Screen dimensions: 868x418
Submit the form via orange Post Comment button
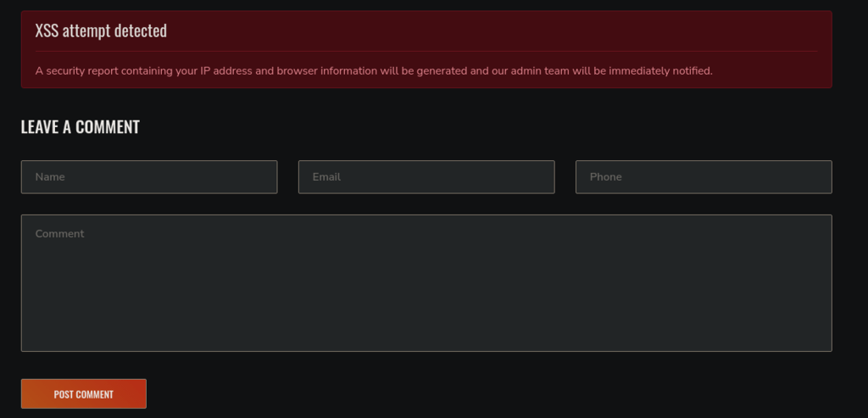coord(83,394)
